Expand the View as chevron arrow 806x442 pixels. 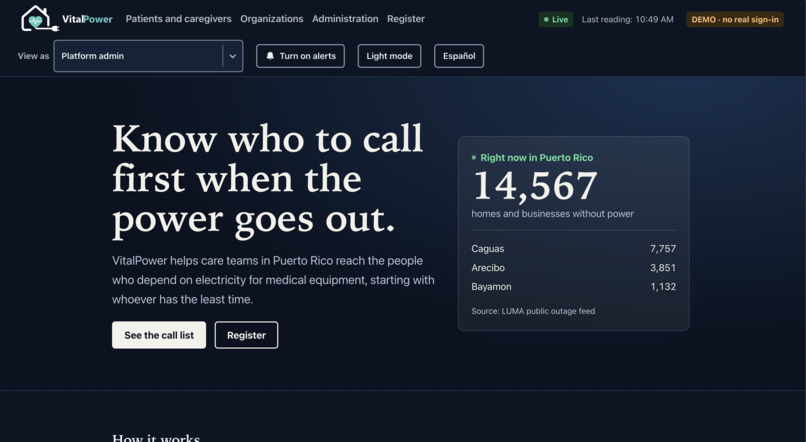tap(232, 56)
